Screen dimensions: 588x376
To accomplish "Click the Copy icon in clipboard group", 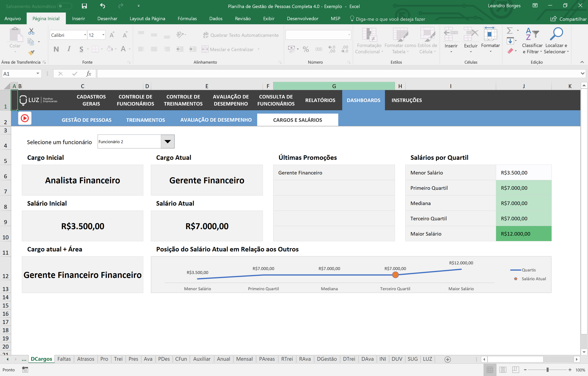I will (31, 42).
